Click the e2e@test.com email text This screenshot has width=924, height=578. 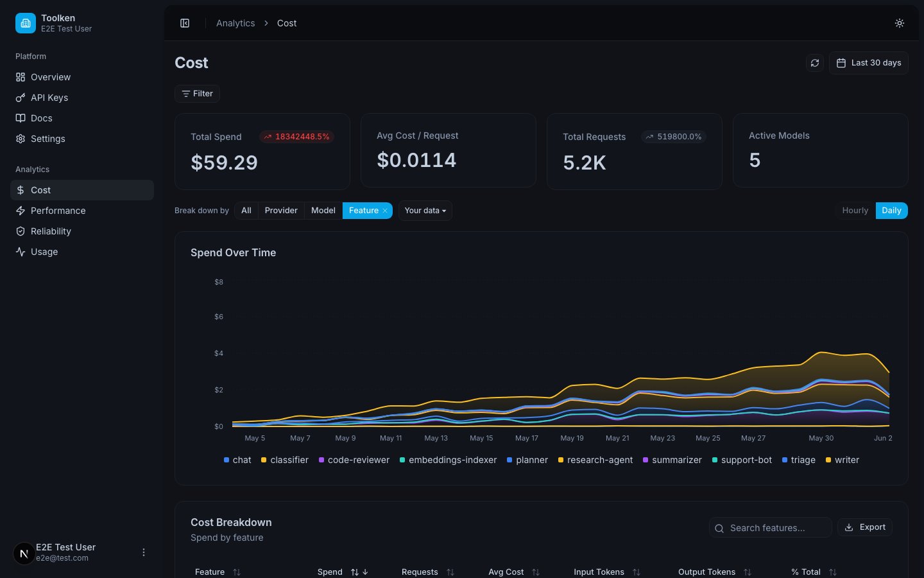(x=62, y=558)
